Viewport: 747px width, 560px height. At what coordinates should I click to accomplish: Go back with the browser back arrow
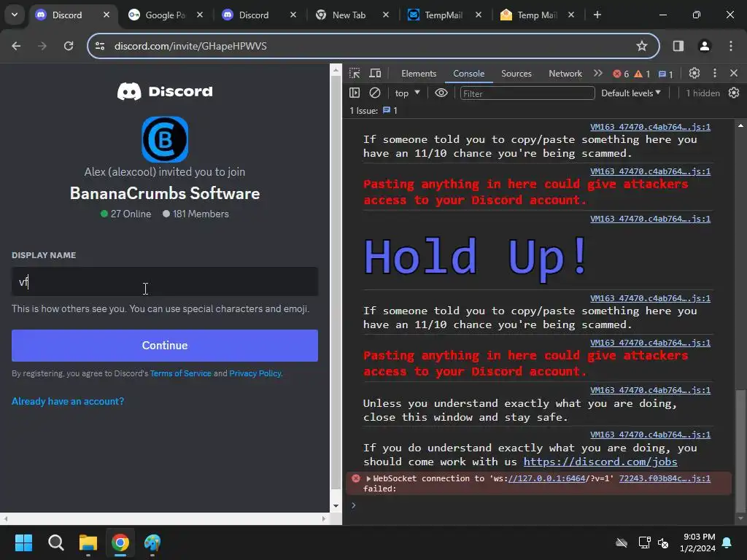16,46
